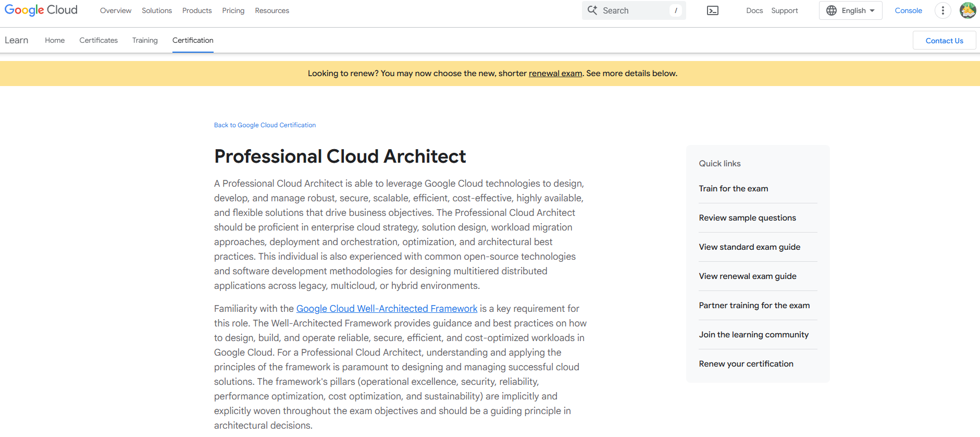Go to Pricing page
This screenshot has width=980, height=437.
point(233,10)
